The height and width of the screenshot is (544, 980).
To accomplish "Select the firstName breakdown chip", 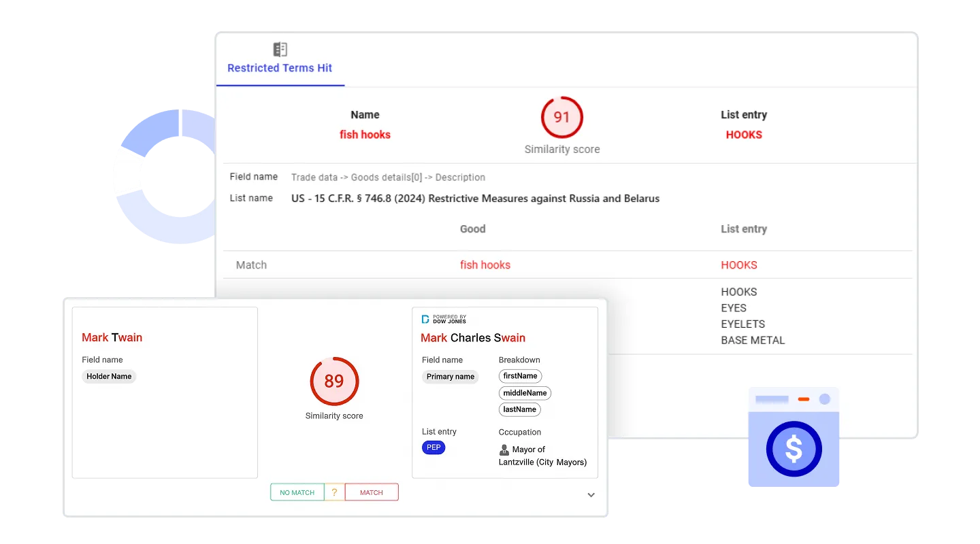I will pos(520,376).
